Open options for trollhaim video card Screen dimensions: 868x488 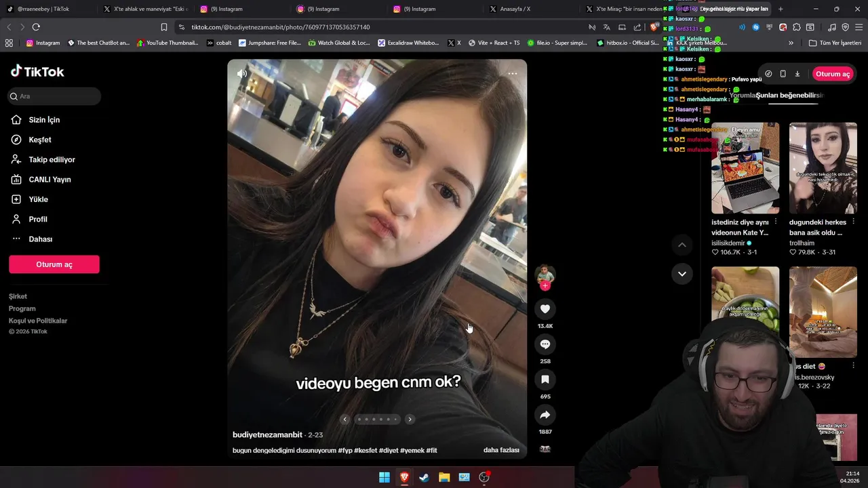coord(853,222)
